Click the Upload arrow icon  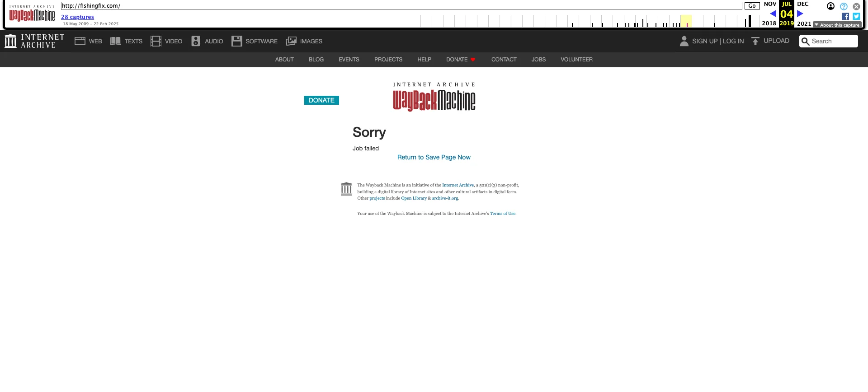[755, 41]
